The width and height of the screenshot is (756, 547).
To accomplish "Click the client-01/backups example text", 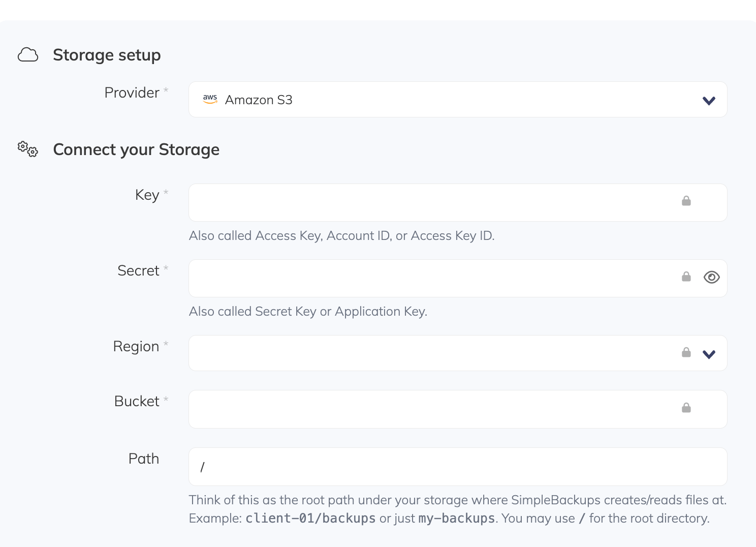I will [x=310, y=518].
